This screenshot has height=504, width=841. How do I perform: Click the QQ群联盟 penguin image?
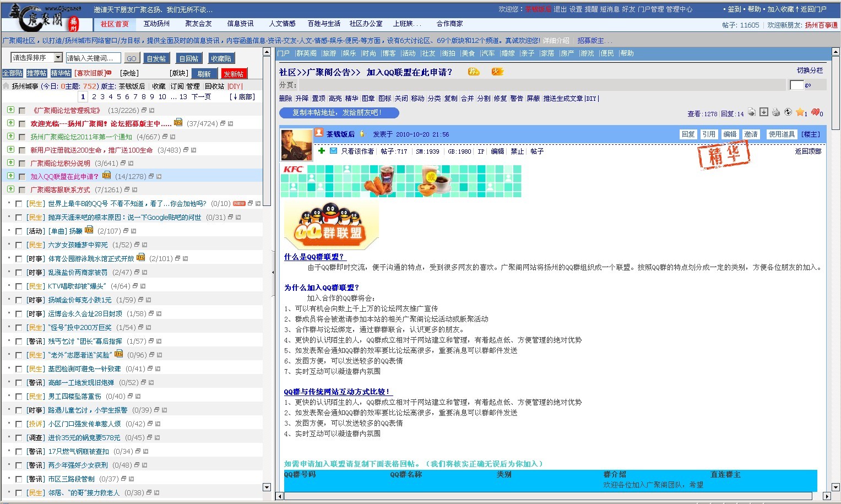tap(332, 226)
